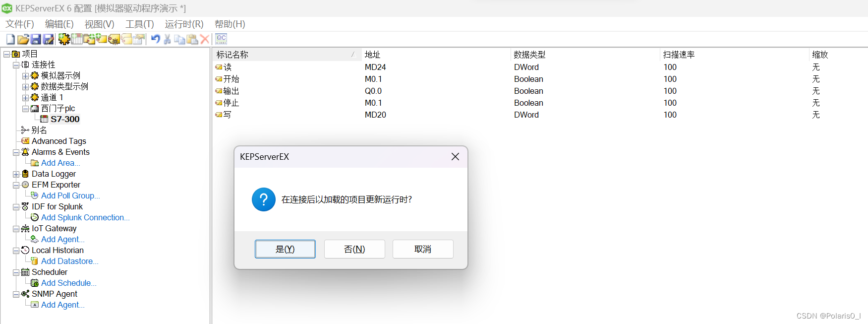Click the New Channel gear icon
The width and height of the screenshot is (868, 324).
(64, 39)
